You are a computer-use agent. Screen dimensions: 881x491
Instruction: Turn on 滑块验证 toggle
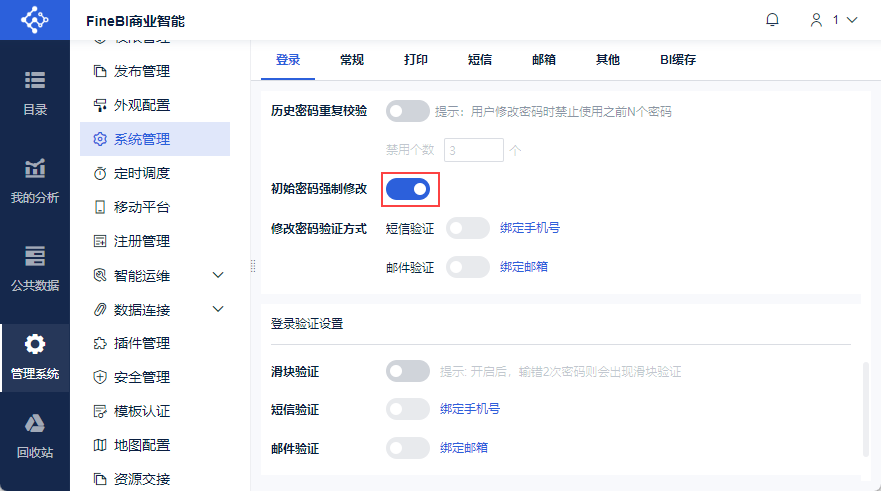pyautogui.click(x=407, y=371)
